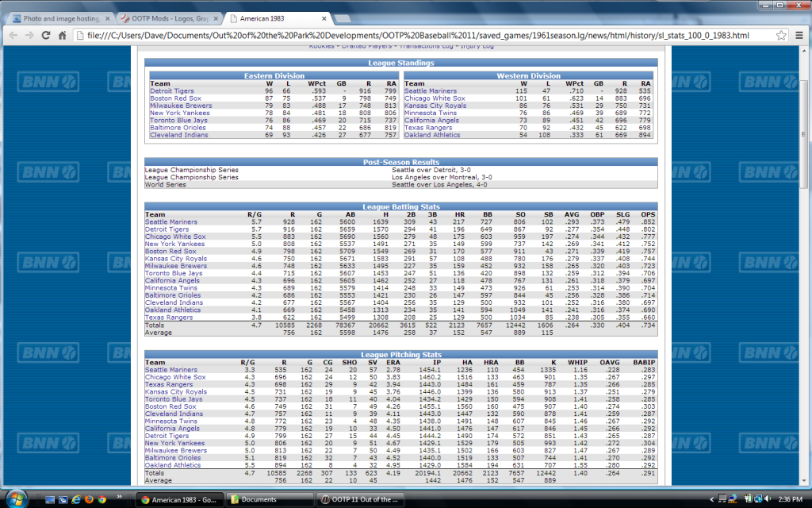Close the OOTP Mods tab
This screenshot has width=812, height=508.
coord(216,19)
